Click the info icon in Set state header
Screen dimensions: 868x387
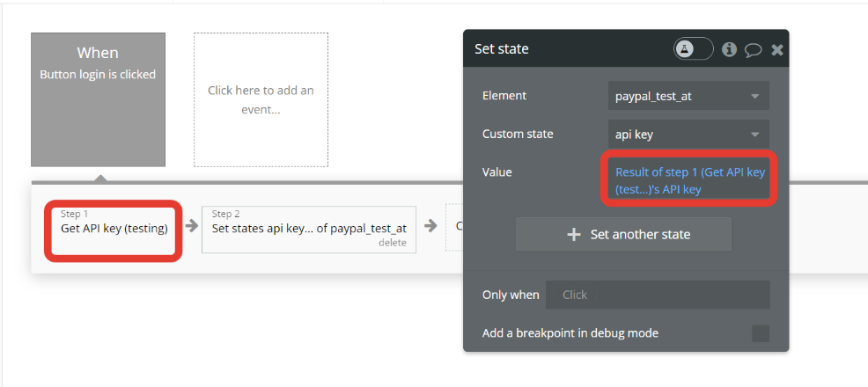click(x=729, y=49)
